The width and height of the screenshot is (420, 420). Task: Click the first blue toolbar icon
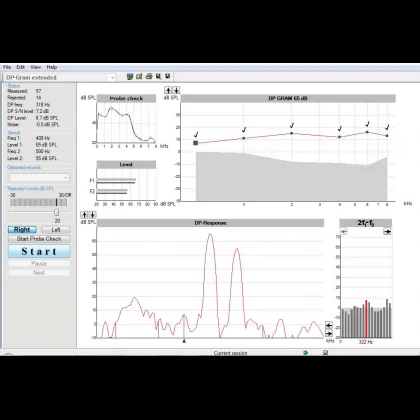[x=130, y=77]
